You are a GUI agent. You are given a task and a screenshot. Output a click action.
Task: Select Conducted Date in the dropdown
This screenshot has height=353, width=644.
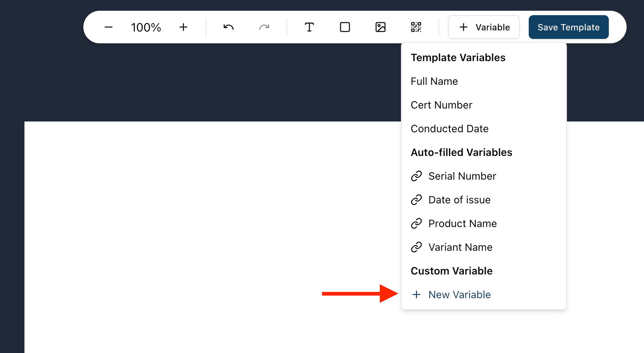coord(449,129)
